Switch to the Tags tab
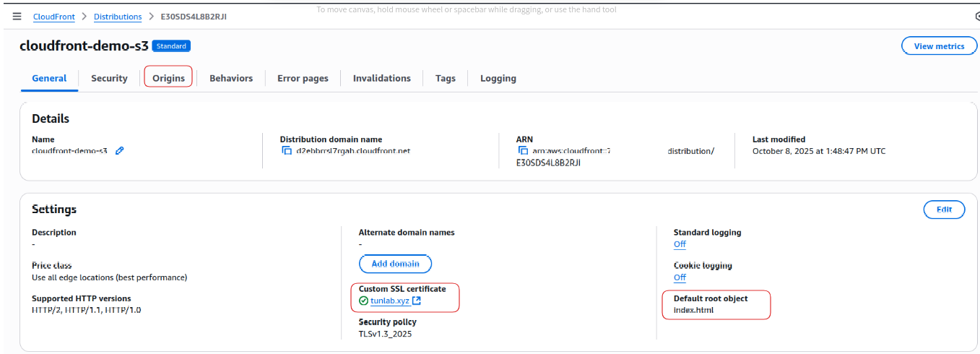 pyautogui.click(x=446, y=78)
